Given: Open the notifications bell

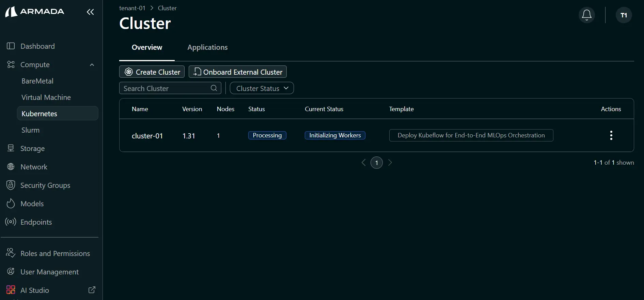Looking at the screenshot, I should click(587, 15).
